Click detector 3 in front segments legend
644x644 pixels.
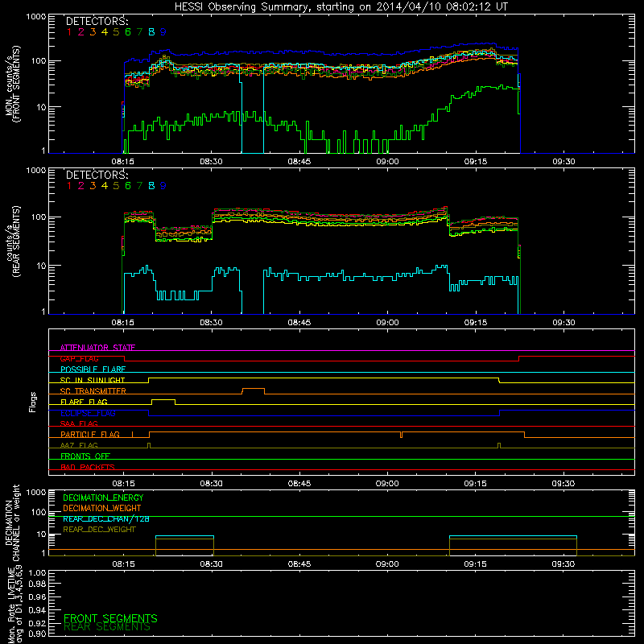coord(93,32)
